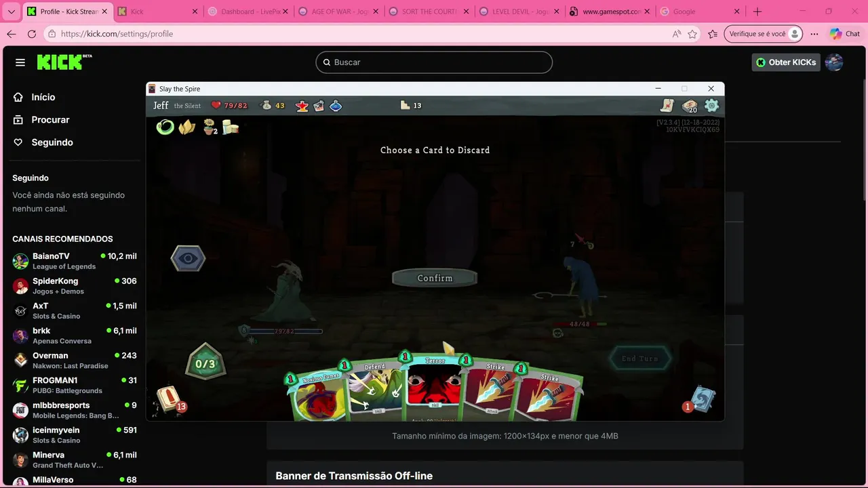Screen dimensions: 868x488
Task: Open brkk recommended channel
Action: [75, 335]
